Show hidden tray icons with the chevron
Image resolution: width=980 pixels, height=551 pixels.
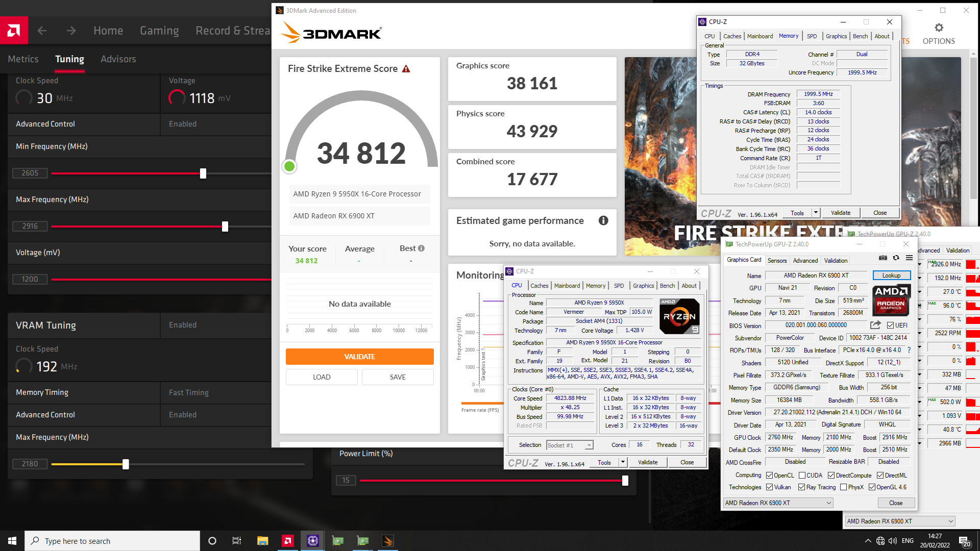[868, 541]
